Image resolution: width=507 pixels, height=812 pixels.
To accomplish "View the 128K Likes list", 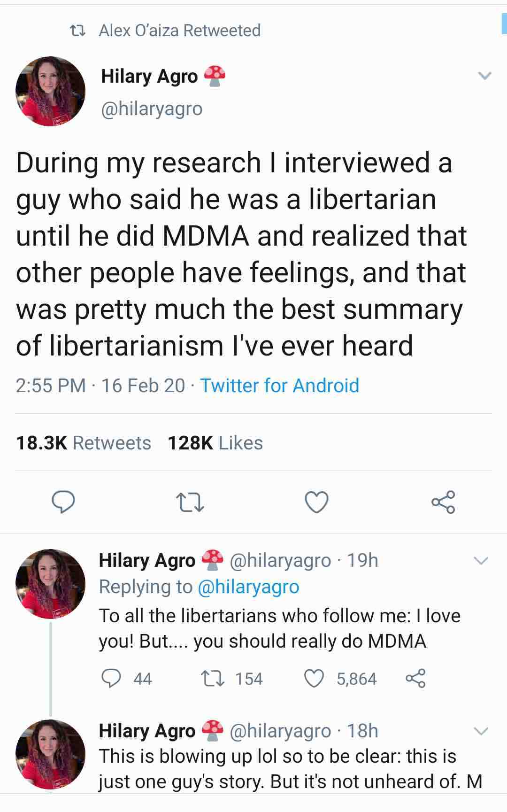I will coord(215,443).
